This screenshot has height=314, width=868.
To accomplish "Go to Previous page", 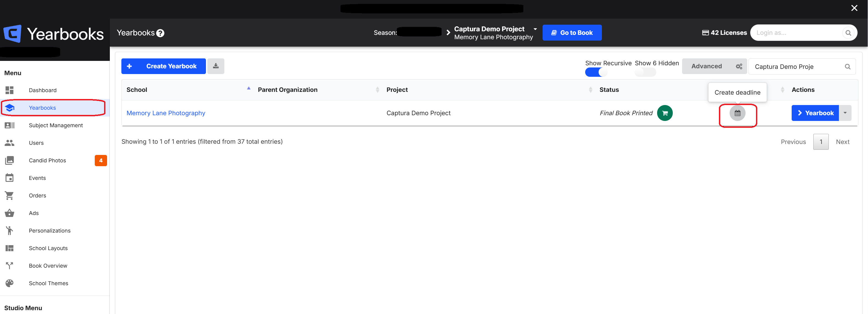I will click(x=793, y=142).
